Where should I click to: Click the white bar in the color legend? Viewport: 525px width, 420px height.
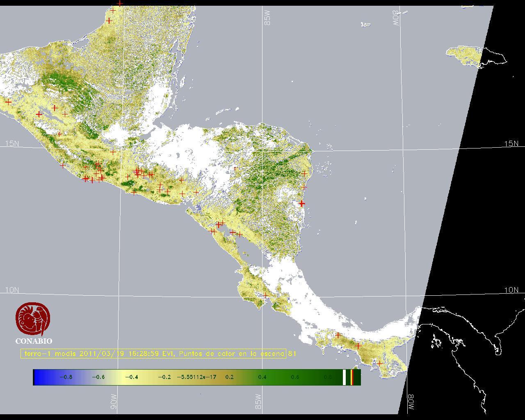pyautogui.click(x=345, y=377)
